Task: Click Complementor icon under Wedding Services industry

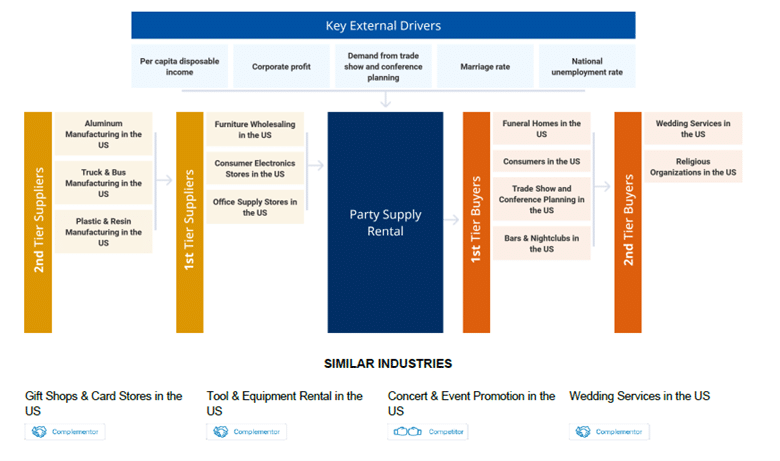Action: click(x=583, y=432)
